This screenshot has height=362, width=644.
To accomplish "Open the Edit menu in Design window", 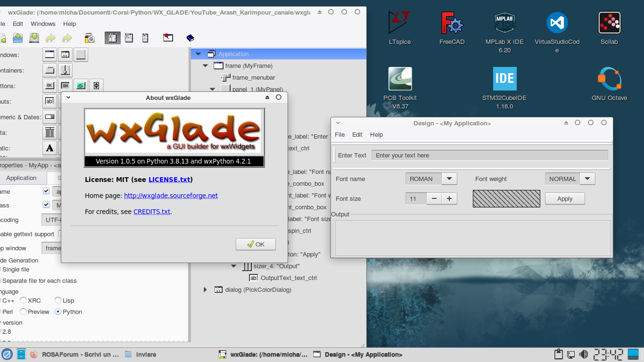I will coord(357,134).
